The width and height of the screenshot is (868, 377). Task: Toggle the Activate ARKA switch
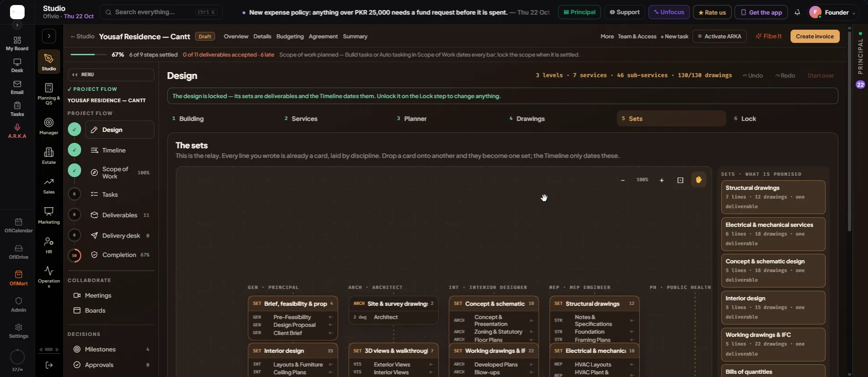[x=719, y=37]
